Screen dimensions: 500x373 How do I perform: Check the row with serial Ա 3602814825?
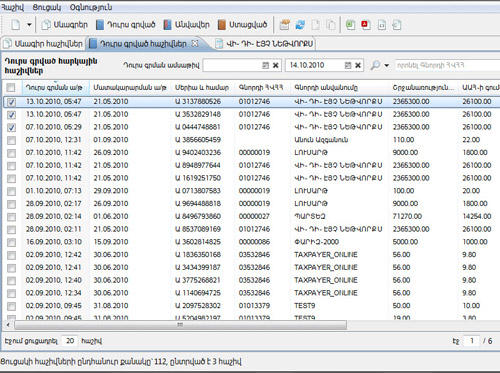(11, 242)
